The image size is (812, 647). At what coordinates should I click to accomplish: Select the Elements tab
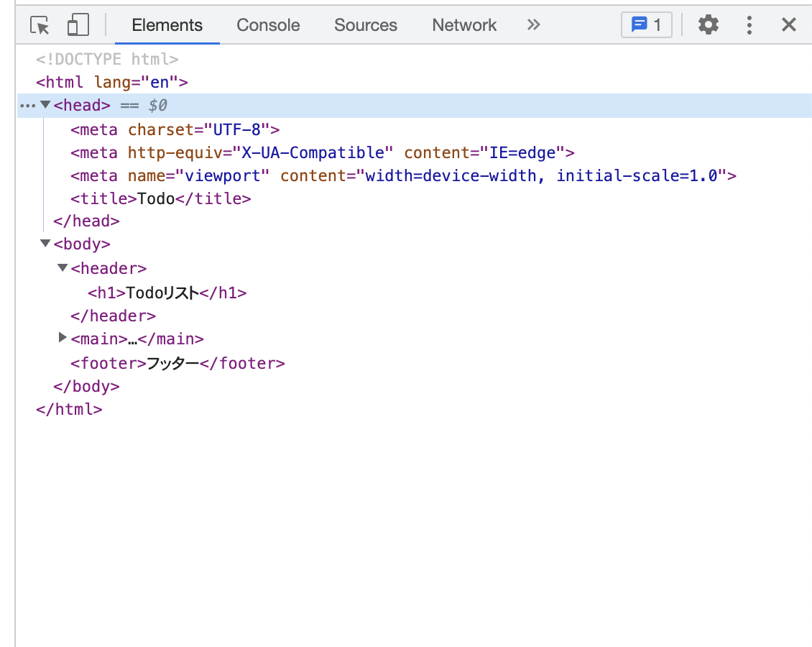coord(167,25)
